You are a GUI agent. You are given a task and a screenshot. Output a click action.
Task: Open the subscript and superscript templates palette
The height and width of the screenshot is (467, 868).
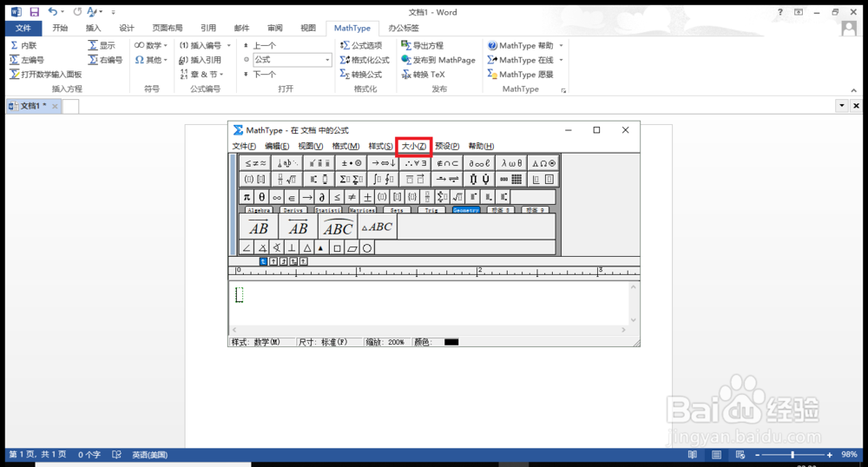click(x=319, y=180)
